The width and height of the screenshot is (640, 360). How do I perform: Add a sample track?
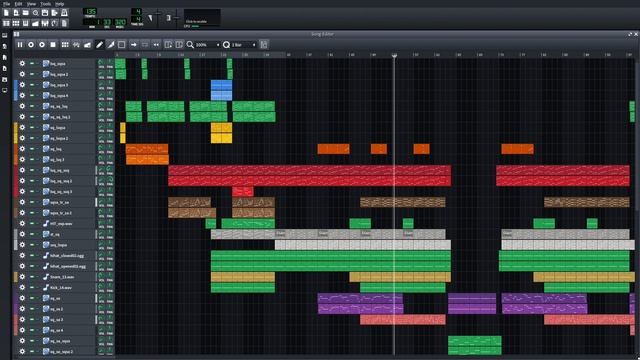point(76,44)
